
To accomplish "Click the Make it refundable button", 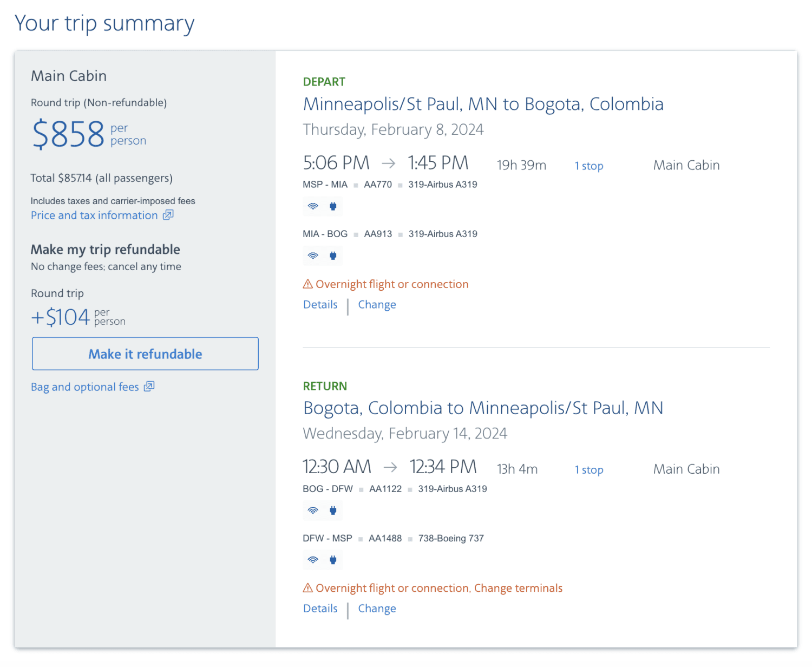I will (145, 354).
